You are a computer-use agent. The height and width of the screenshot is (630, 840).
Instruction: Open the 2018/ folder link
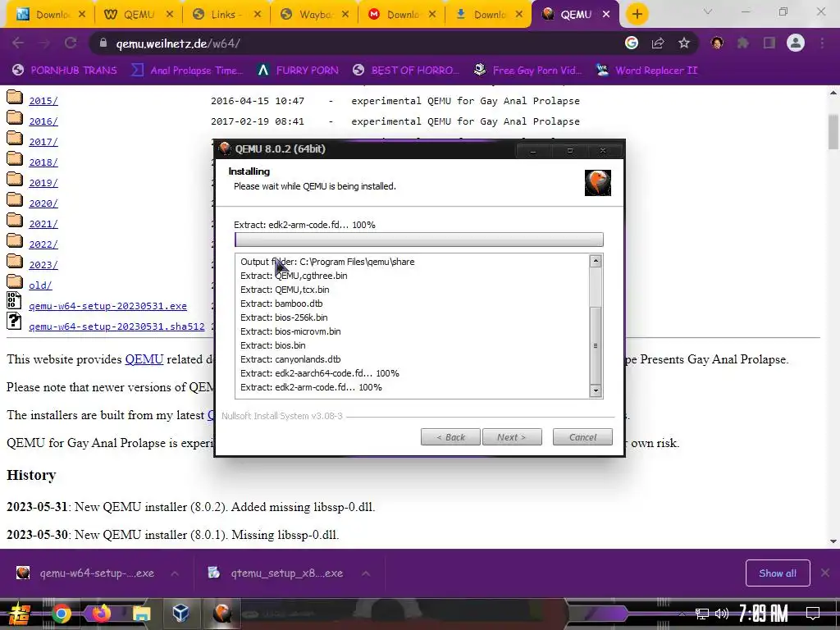coord(43,162)
